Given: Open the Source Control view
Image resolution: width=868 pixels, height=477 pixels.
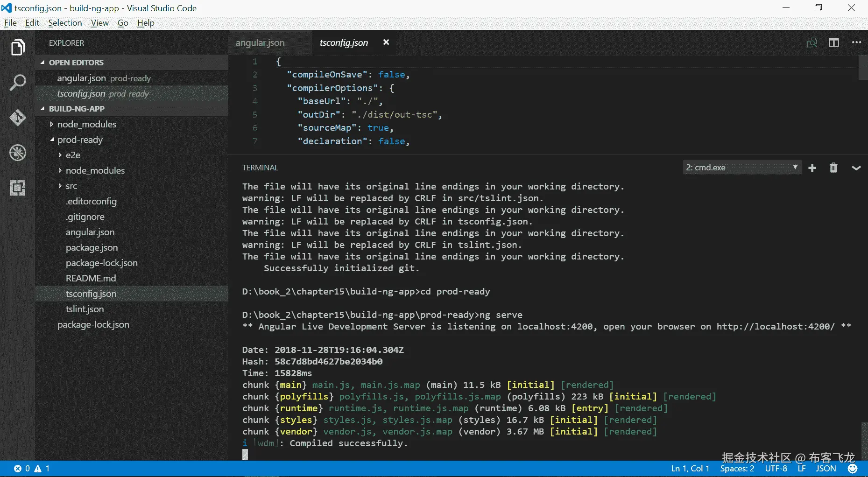Looking at the screenshot, I should pyautogui.click(x=18, y=118).
